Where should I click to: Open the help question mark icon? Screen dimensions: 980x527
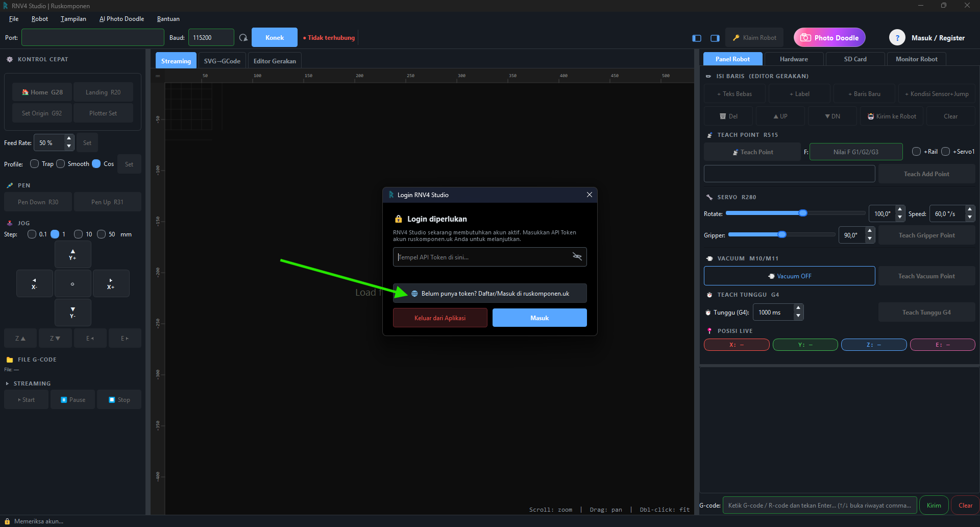897,38
